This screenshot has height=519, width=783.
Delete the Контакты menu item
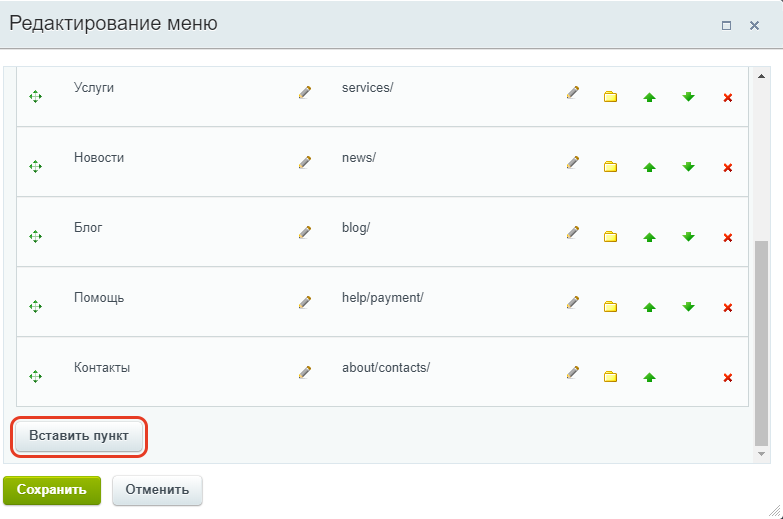[x=728, y=378]
